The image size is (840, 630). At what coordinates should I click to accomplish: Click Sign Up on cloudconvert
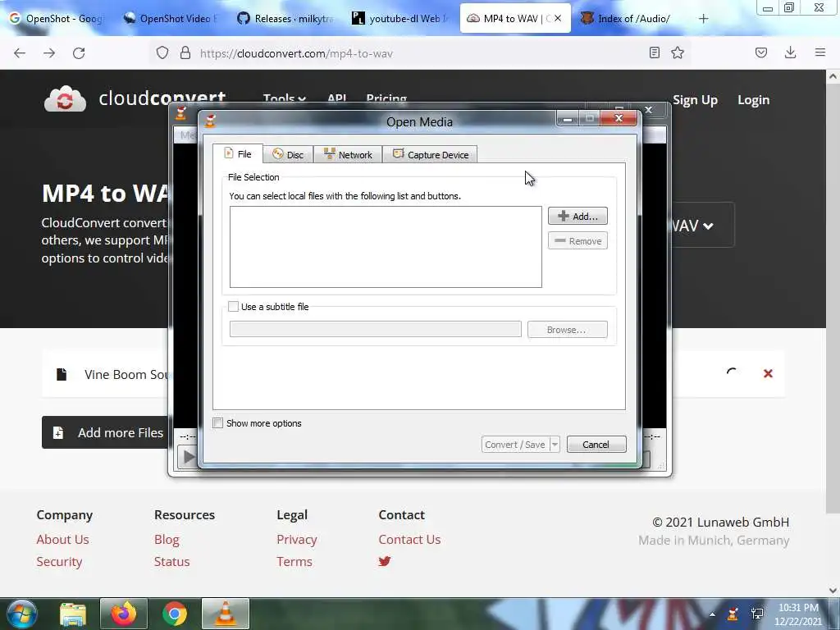[695, 100]
